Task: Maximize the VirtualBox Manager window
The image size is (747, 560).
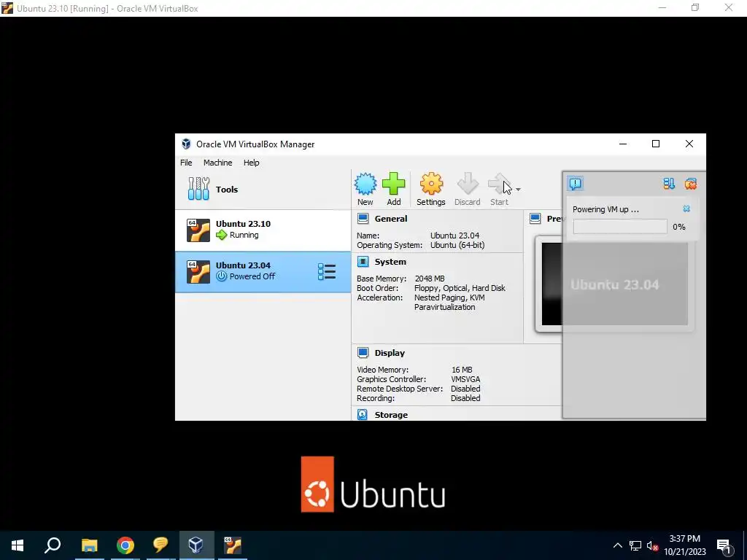Action: (x=656, y=144)
